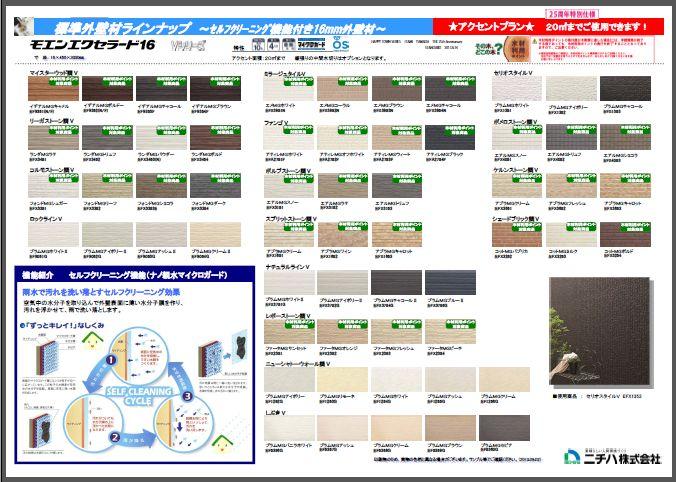Click the ケルンストーン調V series heading
The image size is (676, 482).
(x=516, y=170)
